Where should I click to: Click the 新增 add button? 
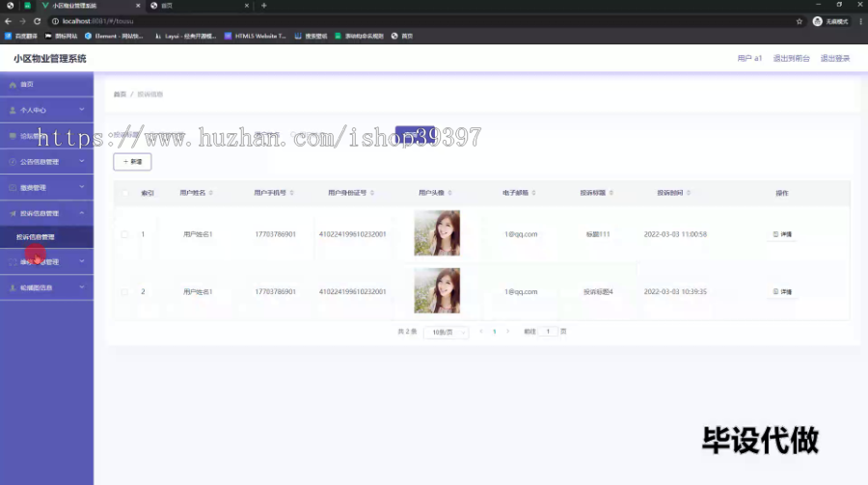[132, 162]
